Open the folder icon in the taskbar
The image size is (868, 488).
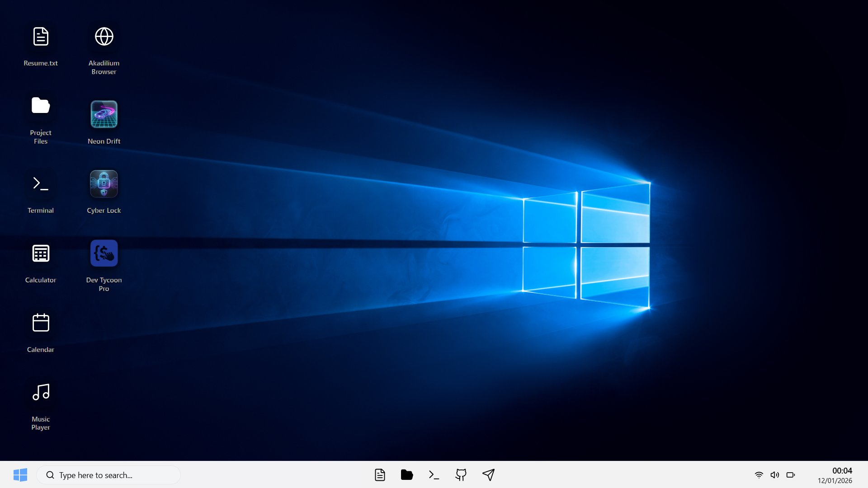click(407, 475)
